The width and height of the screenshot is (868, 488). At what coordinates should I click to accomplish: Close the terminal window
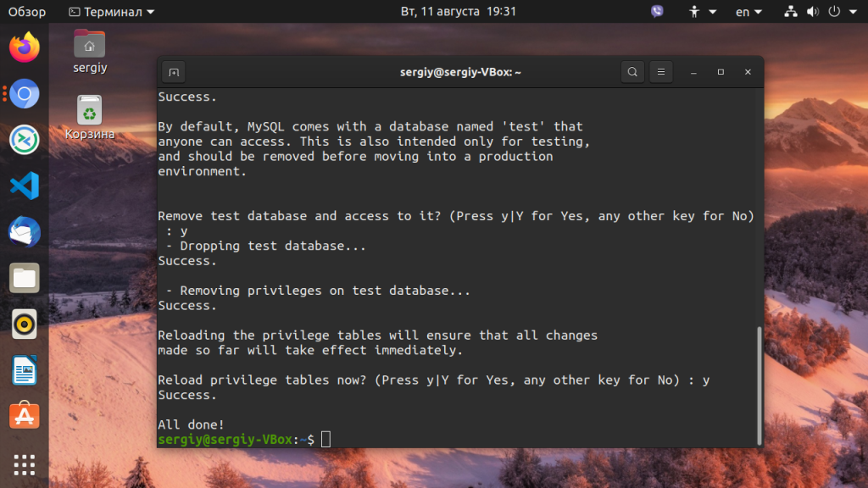click(748, 72)
